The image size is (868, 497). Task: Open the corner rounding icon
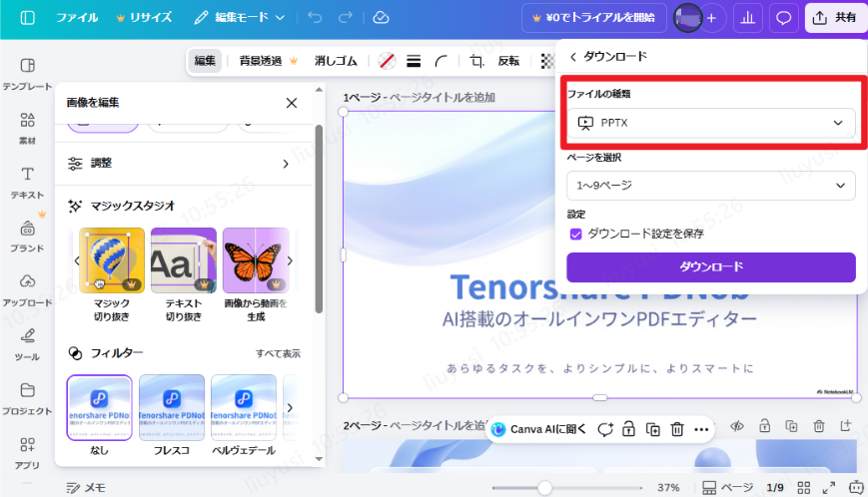tap(440, 61)
